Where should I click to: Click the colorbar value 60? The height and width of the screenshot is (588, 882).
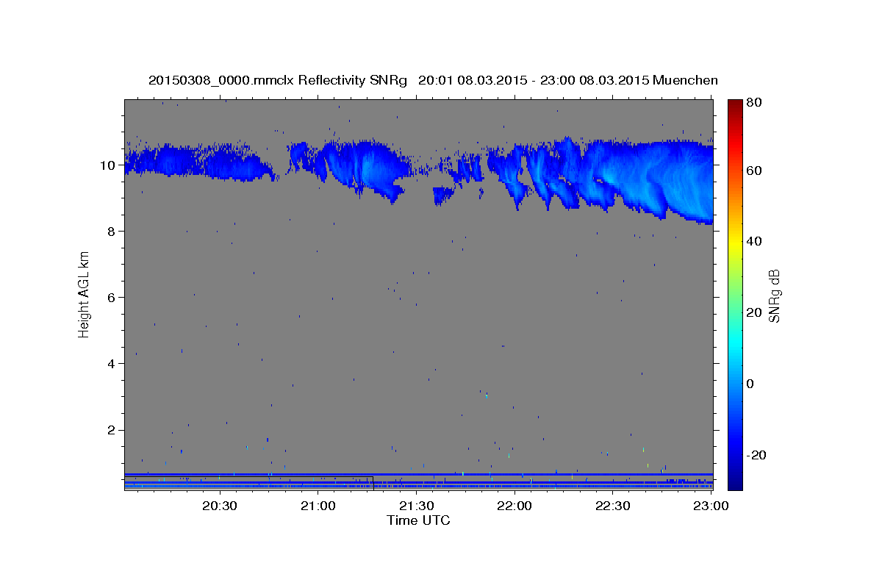pyautogui.click(x=753, y=171)
